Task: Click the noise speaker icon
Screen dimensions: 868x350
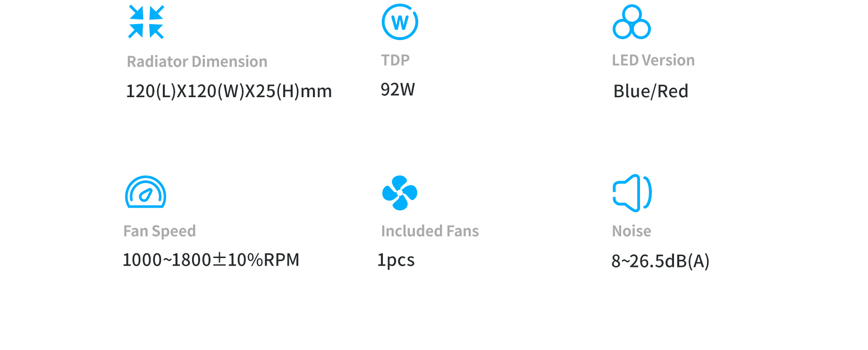Action: (632, 193)
